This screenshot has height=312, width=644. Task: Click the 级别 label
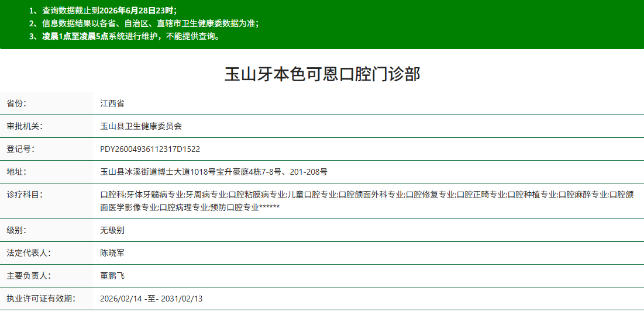pyautogui.click(x=17, y=230)
